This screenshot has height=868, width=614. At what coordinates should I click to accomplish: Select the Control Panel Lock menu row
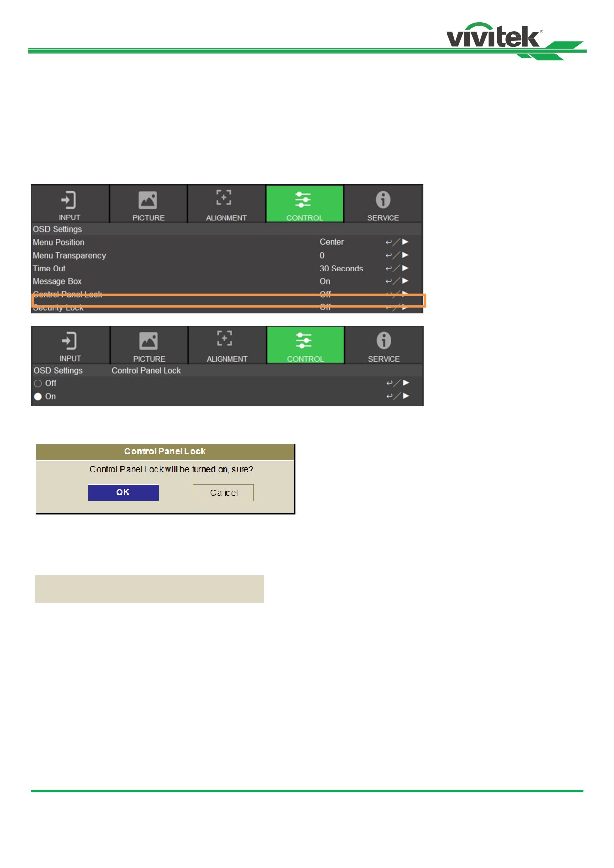(x=227, y=294)
